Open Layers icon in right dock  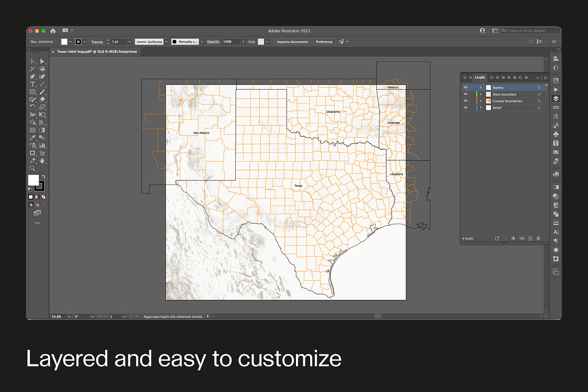tap(556, 98)
